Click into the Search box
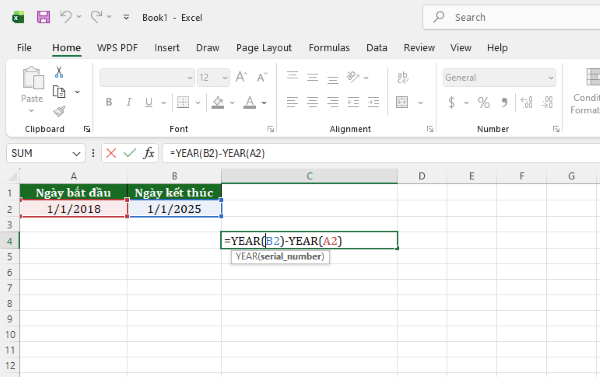This screenshot has width=600, height=377. 513,17
